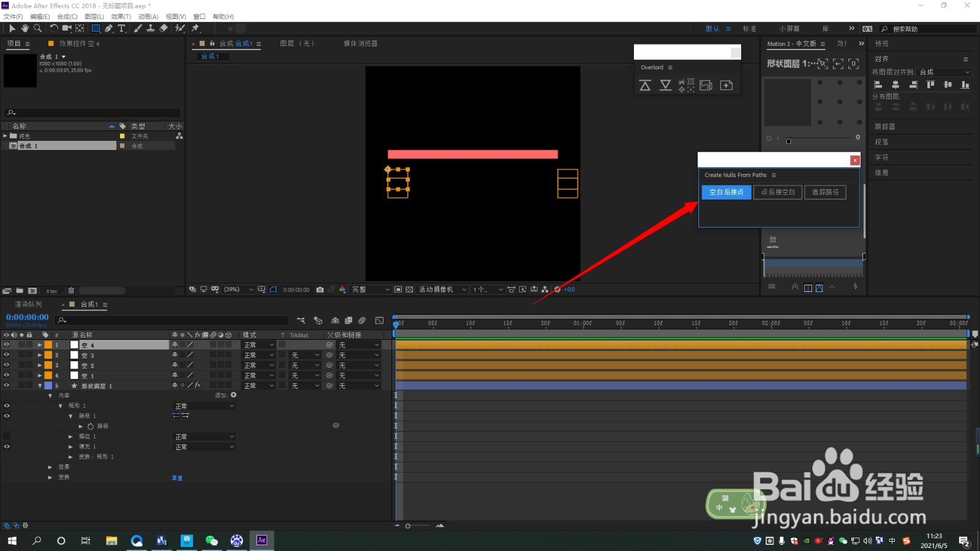Select the Brush tool
The height and width of the screenshot is (551, 980).
[138, 28]
